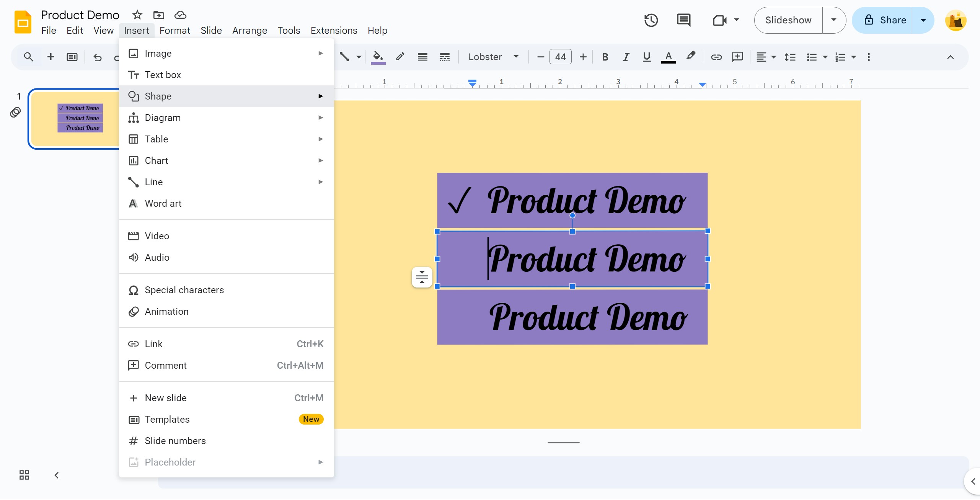
Task: Select the line tool in toolbar
Action: coord(344,57)
